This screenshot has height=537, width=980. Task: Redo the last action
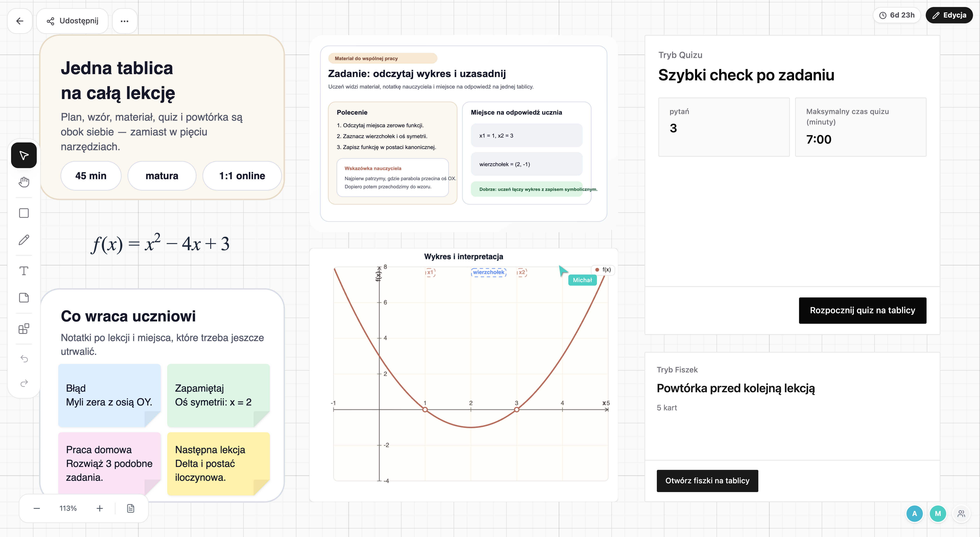(24, 383)
